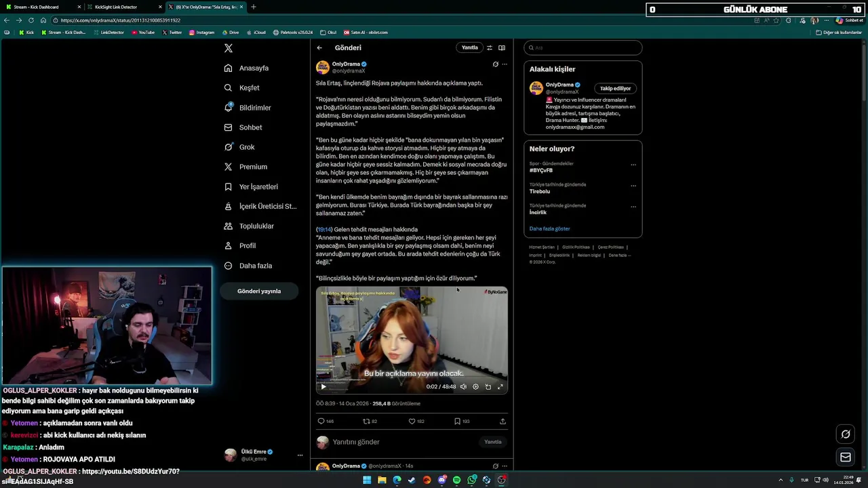Open the X logo home link
868x488 pixels.
pos(229,48)
